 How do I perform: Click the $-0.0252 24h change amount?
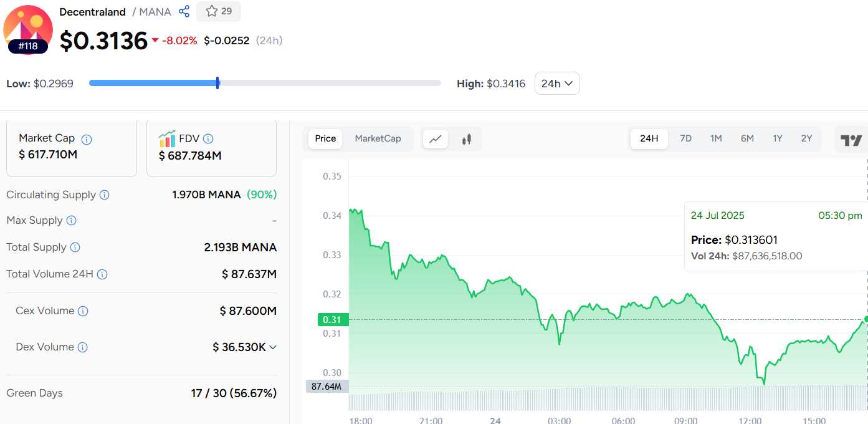tap(227, 41)
